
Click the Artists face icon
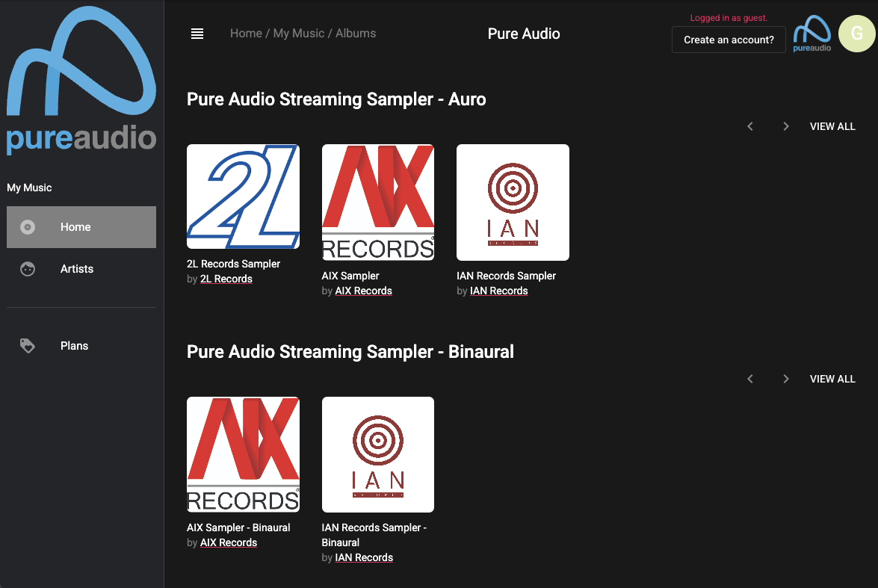(28, 269)
